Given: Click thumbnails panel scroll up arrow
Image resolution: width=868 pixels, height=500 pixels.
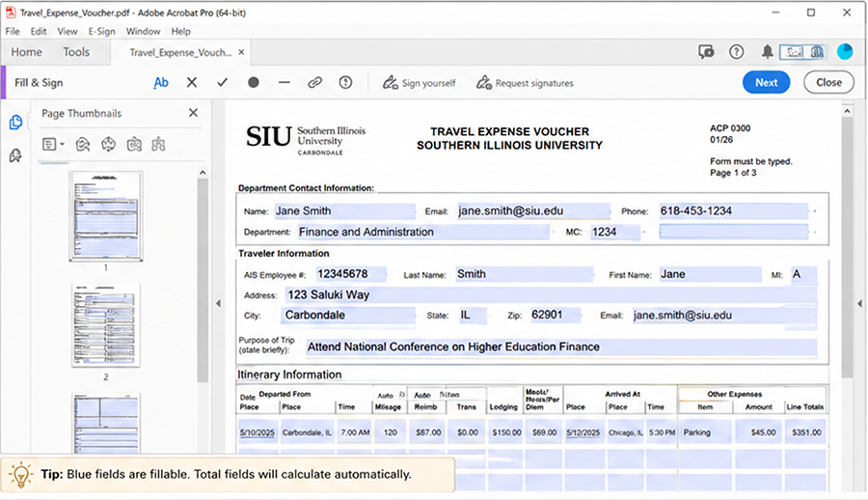Looking at the screenshot, I should click(203, 173).
